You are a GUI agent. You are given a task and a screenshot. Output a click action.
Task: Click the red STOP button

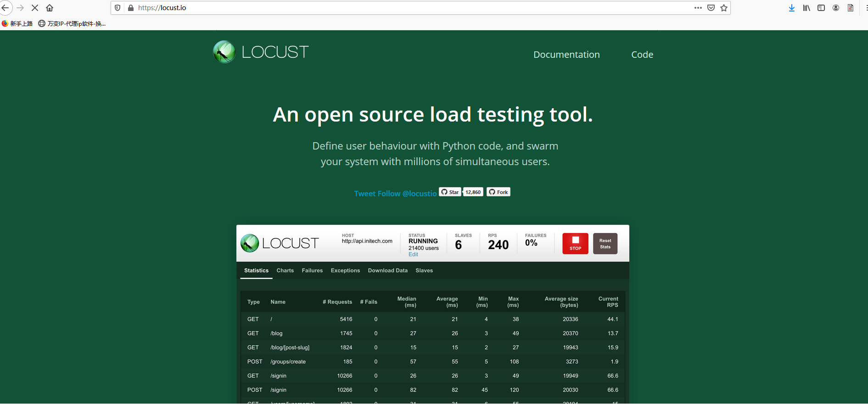pyautogui.click(x=575, y=244)
